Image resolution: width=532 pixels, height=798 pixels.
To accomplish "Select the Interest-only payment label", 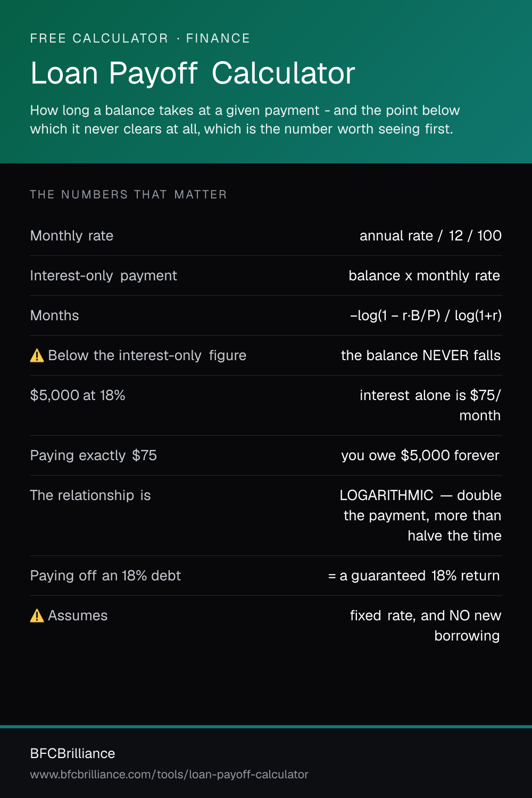I will (x=104, y=276).
